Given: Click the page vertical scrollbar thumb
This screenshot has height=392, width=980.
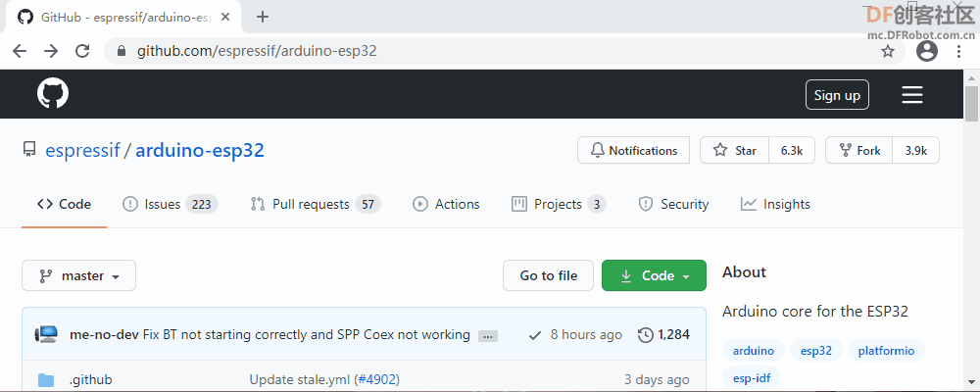Looking at the screenshot, I should coord(972,103).
